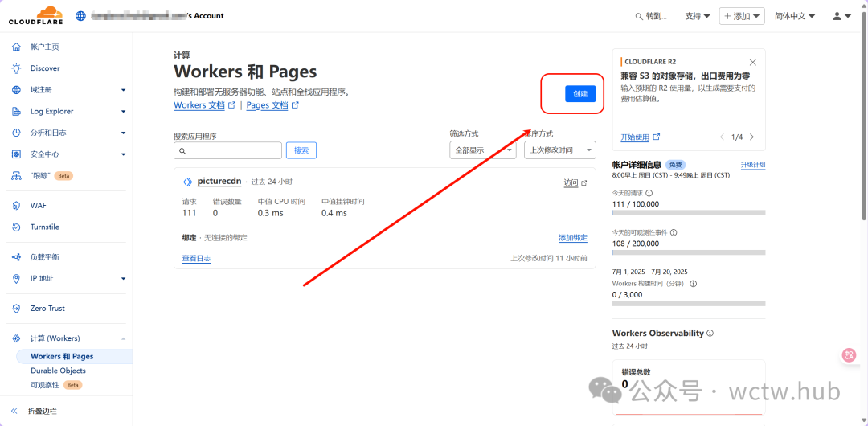
Task: Click info icon next to Workers Observability
Action: pos(710,333)
